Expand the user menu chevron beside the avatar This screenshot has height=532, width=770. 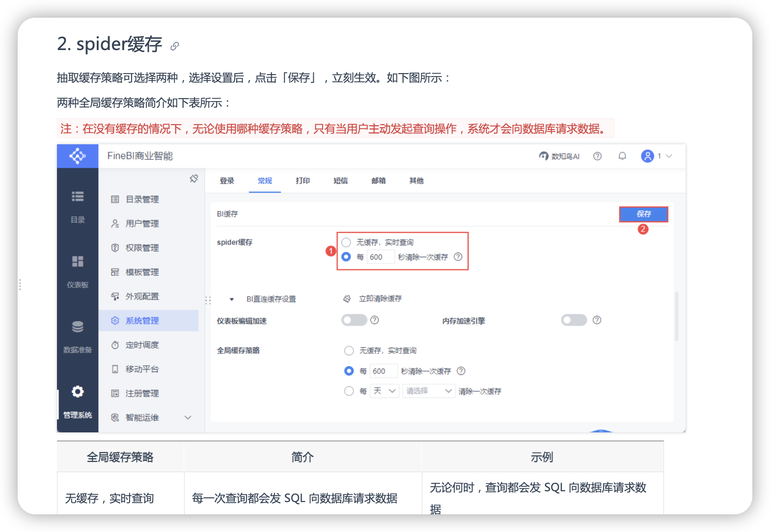click(x=669, y=156)
